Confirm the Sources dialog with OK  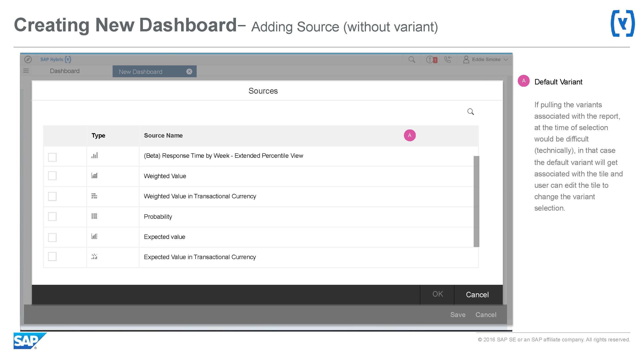(437, 294)
